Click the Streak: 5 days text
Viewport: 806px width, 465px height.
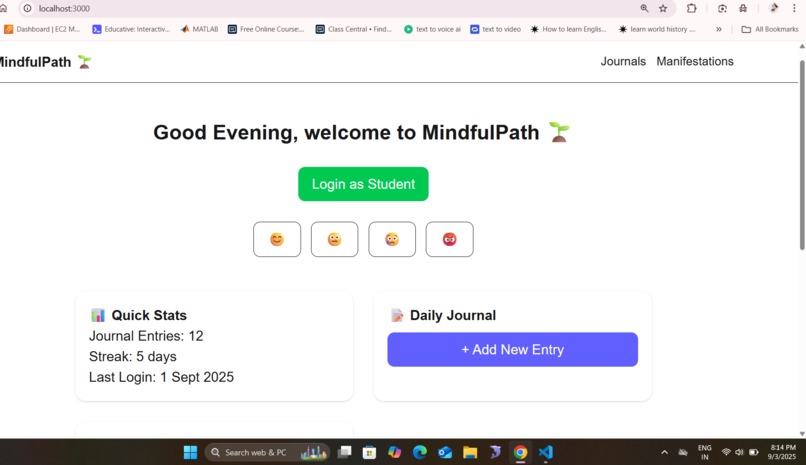133,357
